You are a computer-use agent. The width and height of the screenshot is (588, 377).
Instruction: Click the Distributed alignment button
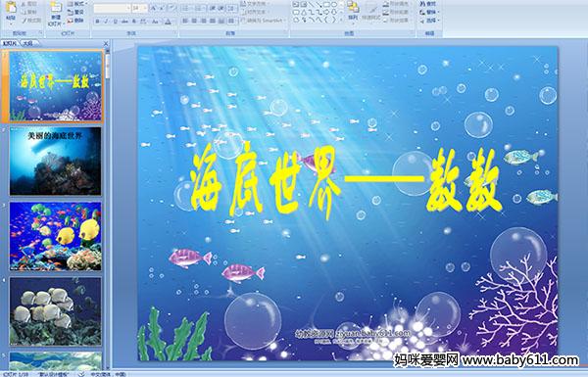click(221, 21)
